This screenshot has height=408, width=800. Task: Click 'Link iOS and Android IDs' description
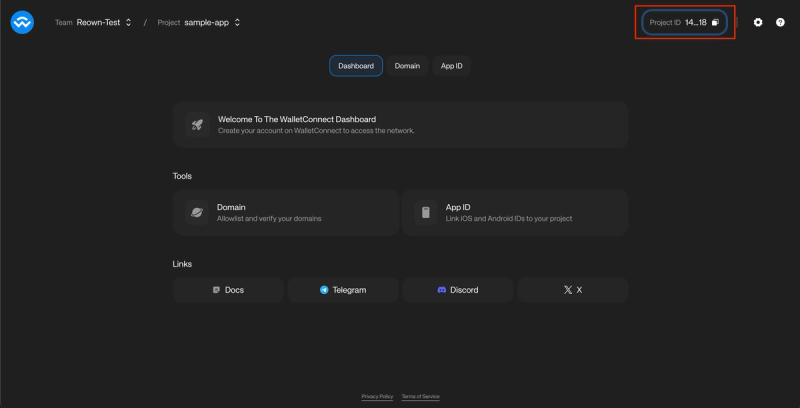[509, 219]
